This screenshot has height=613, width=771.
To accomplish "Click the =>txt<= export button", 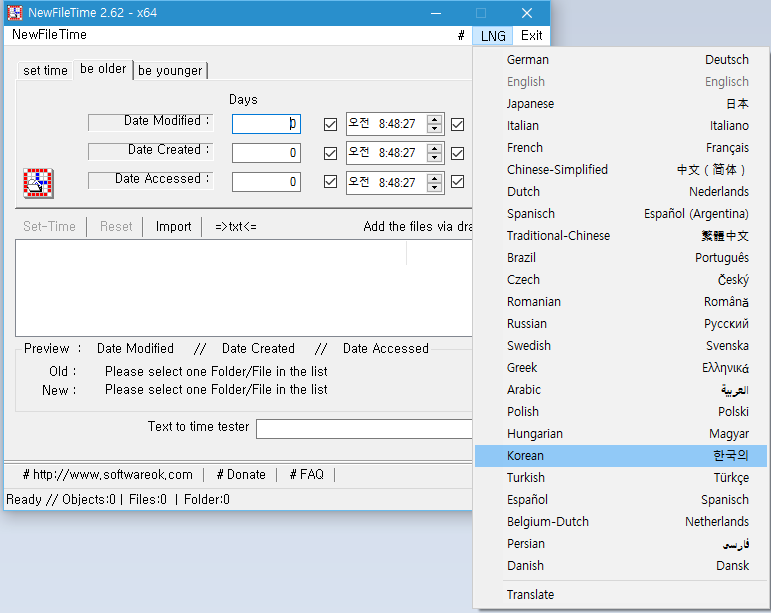I will [236, 227].
